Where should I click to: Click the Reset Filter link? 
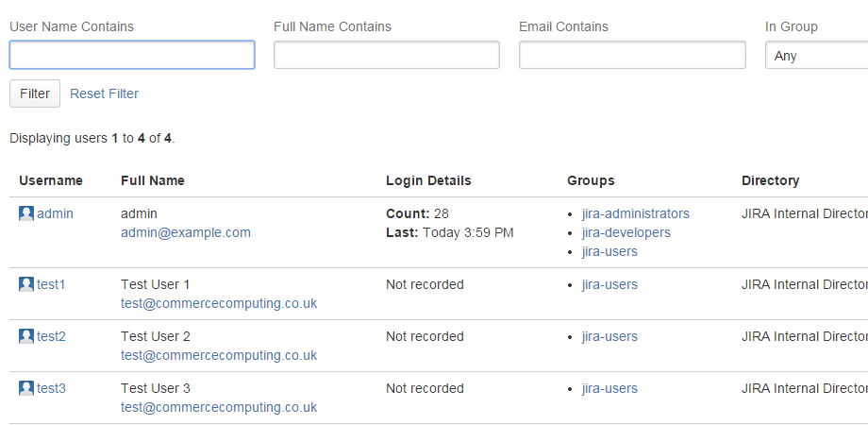(104, 93)
